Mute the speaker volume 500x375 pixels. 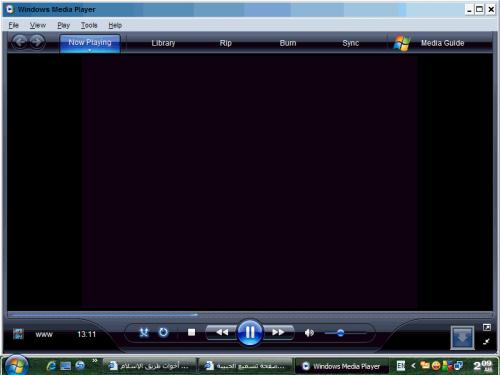point(309,332)
